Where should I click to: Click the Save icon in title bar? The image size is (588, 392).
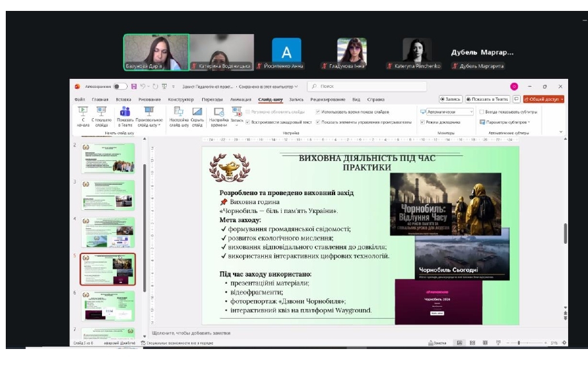point(134,86)
